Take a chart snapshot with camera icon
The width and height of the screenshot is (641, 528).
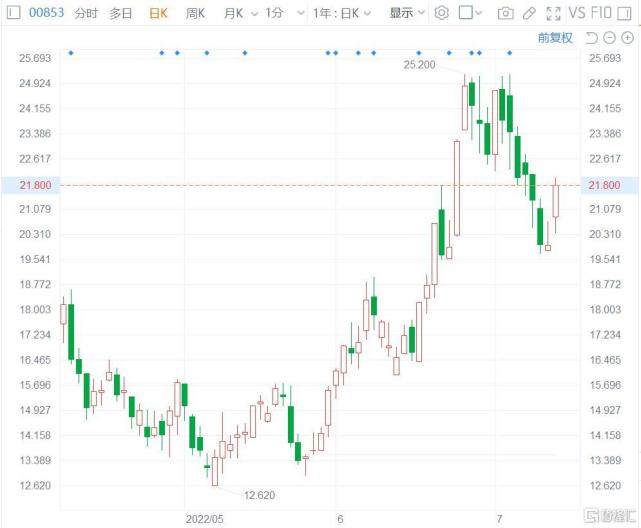[x=506, y=13]
